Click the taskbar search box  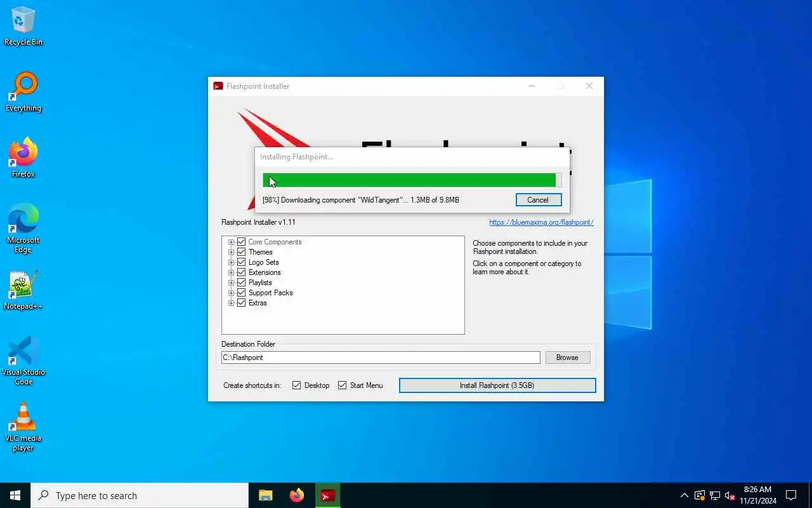point(140,495)
